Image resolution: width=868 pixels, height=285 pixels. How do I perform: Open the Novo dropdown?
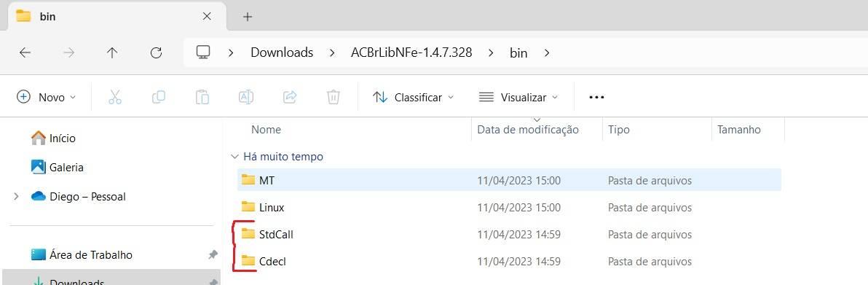tap(47, 97)
